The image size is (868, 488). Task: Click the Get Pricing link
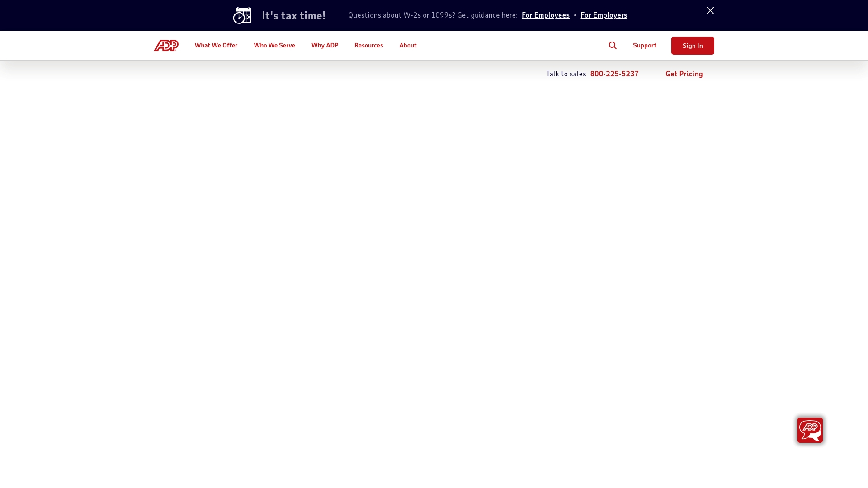[x=684, y=73]
